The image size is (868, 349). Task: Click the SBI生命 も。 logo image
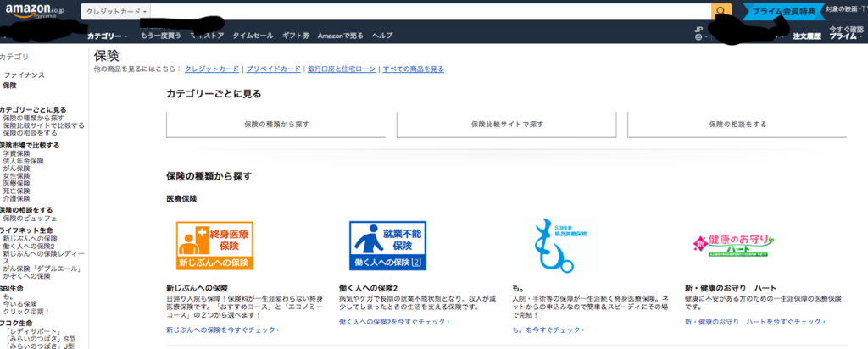[560, 246]
